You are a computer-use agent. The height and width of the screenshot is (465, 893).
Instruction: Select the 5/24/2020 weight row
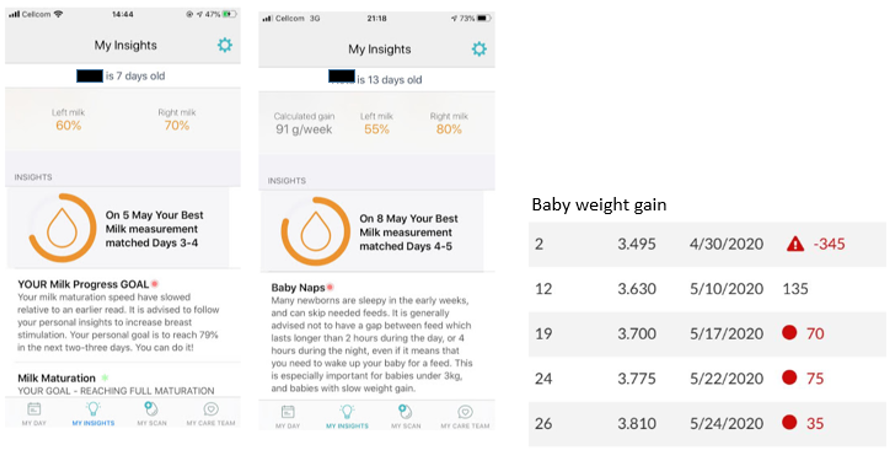pos(707,423)
